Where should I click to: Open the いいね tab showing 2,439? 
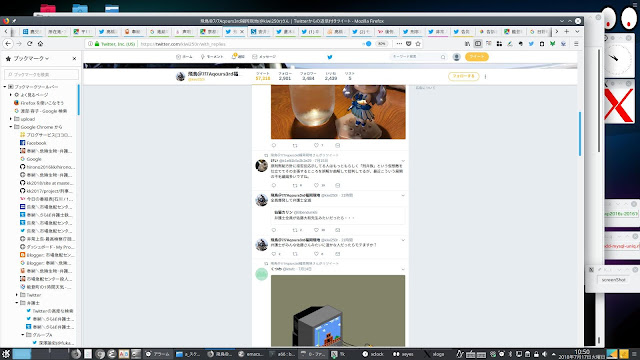tap(331, 76)
